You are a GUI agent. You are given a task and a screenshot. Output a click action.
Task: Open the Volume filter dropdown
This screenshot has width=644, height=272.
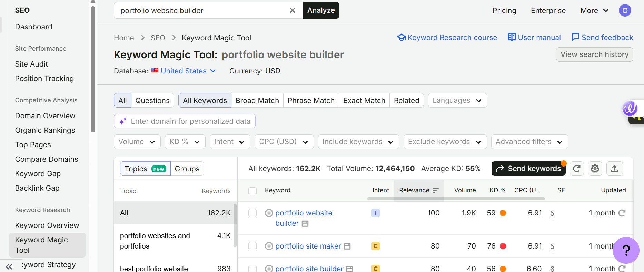[x=137, y=142]
